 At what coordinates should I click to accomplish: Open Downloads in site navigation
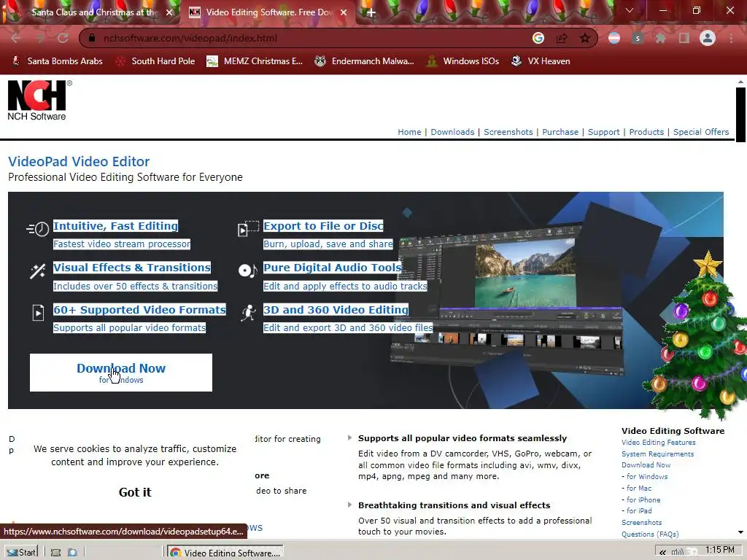click(452, 132)
